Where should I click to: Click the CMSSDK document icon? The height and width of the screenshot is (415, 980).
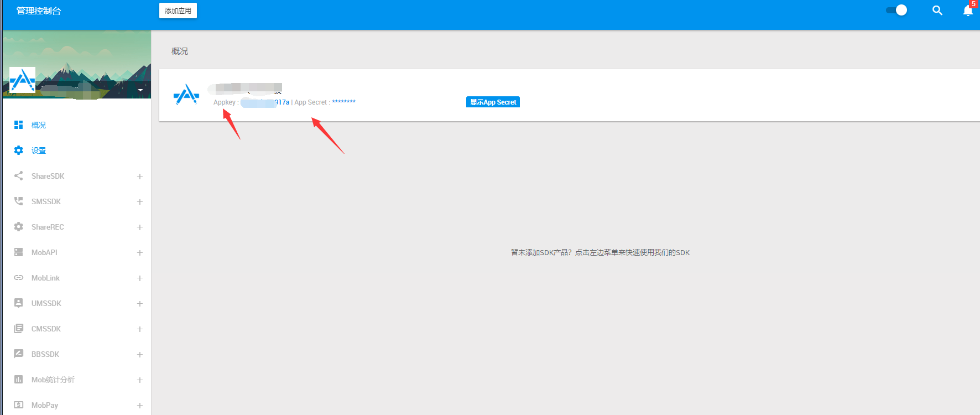[x=19, y=329]
